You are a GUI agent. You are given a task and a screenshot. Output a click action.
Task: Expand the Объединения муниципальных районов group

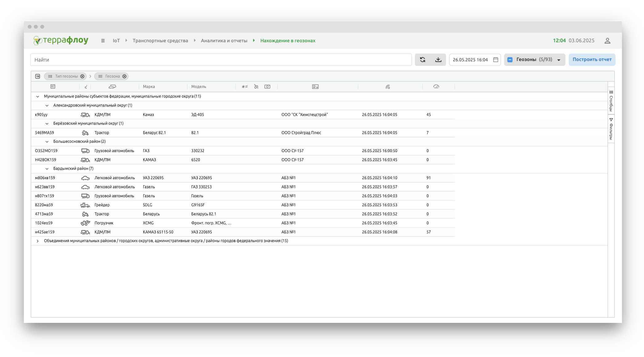pos(38,241)
